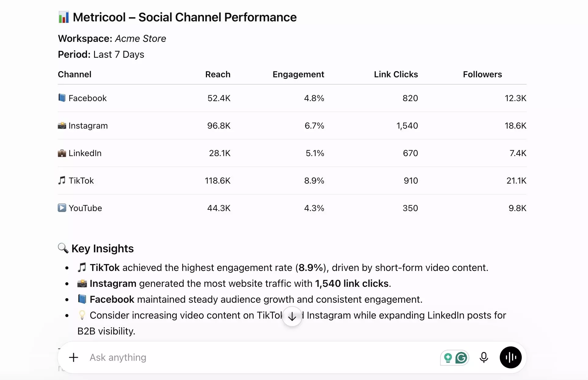This screenshot has height=380, width=588.
Task: Click YouTube engagement value 4.3%
Action: point(314,208)
